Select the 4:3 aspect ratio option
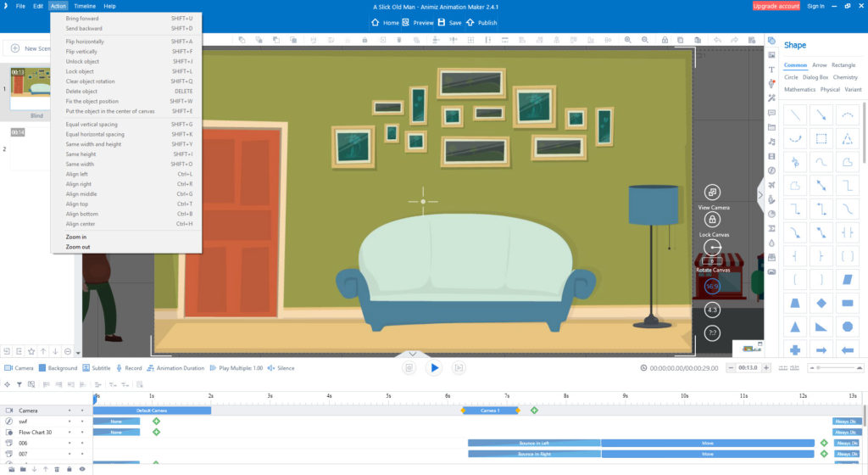 pos(712,310)
